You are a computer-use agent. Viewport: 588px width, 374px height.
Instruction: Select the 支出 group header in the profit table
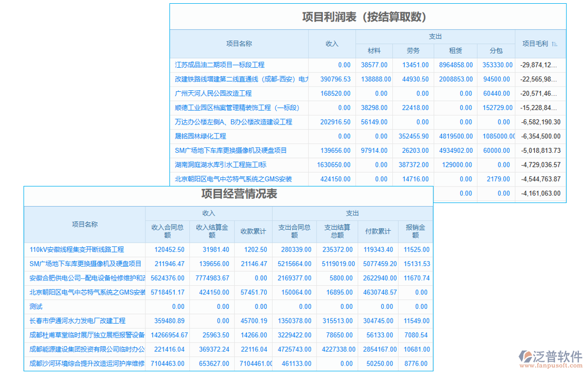point(435,36)
